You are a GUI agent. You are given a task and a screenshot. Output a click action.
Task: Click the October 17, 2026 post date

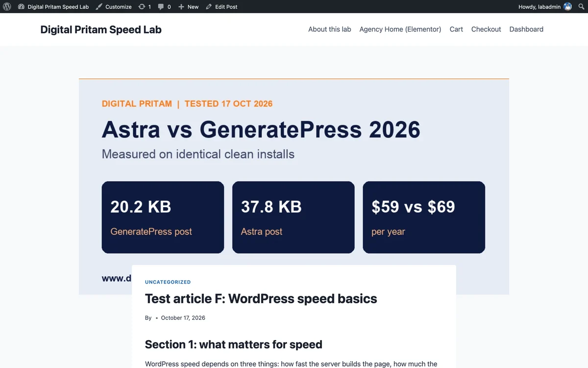coord(183,318)
